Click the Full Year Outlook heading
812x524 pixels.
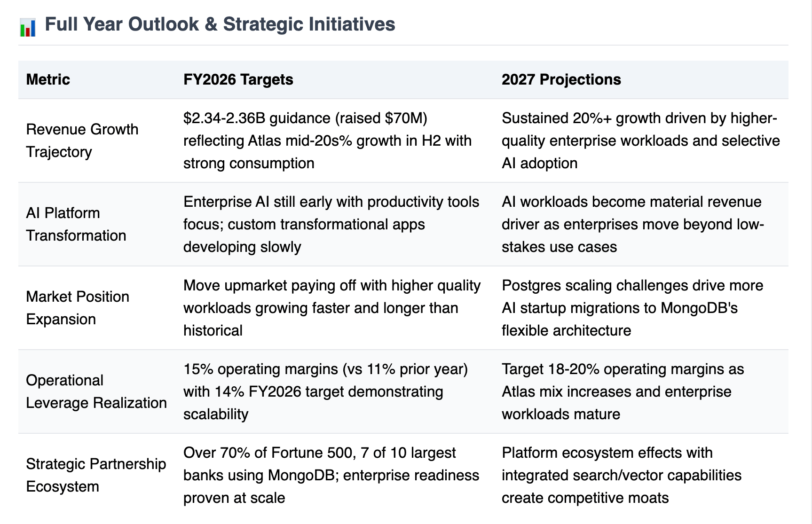pos(220,24)
